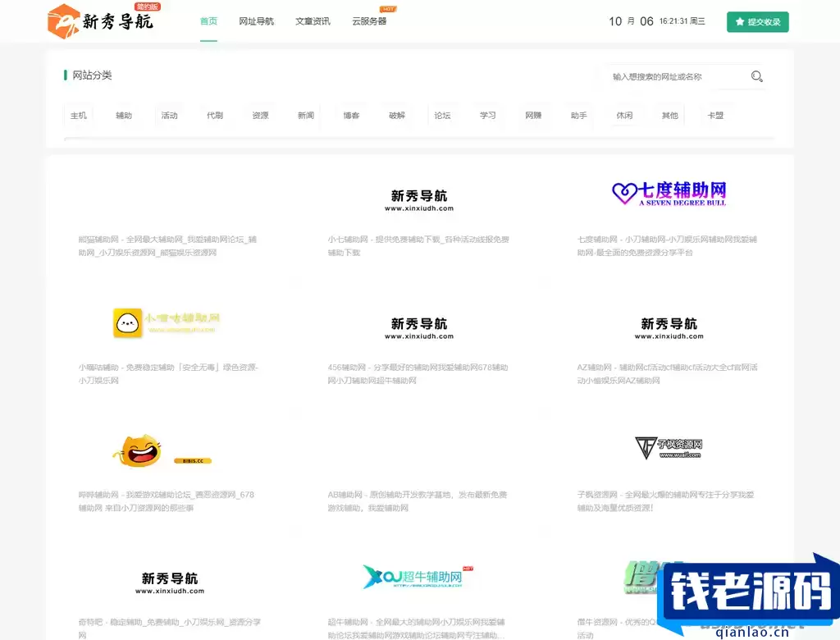This screenshot has height=640, width=840.
Task: Click the star icon on 提交收录 button
Action: pyautogui.click(x=740, y=22)
